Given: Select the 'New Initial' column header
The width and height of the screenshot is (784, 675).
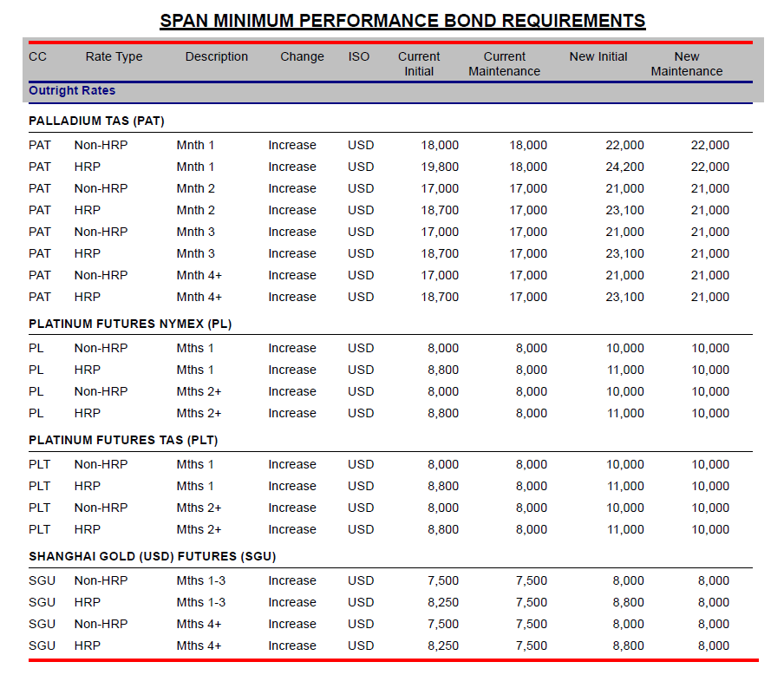Looking at the screenshot, I should click(598, 57).
